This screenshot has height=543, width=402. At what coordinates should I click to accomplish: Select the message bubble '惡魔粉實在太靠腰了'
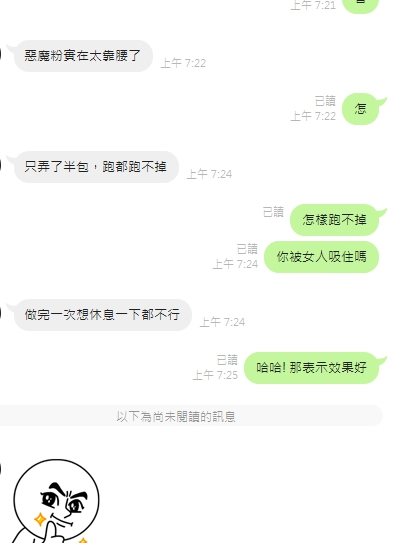click(x=83, y=56)
